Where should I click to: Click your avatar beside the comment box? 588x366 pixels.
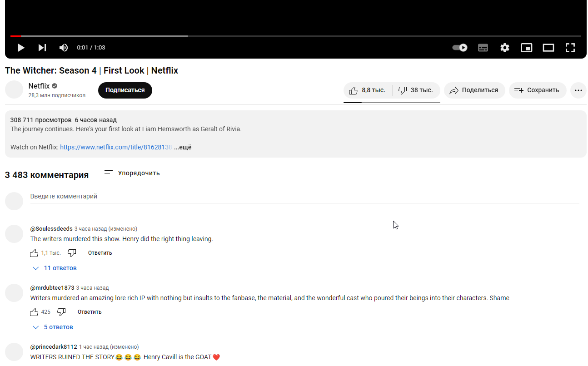(x=14, y=201)
